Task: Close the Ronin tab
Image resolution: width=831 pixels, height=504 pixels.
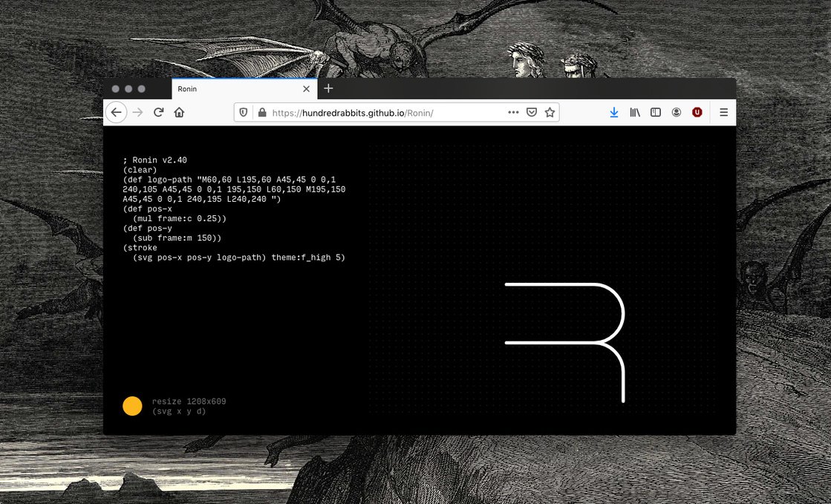Action: (x=306, y=89)
